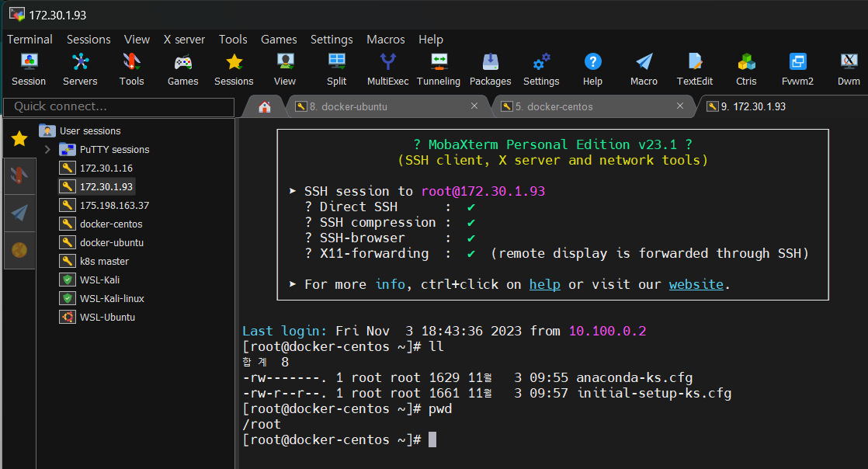This screenshot has width=868, height=469.
Task: Select the docker-centos saved session
Action: tap(101, 224)
